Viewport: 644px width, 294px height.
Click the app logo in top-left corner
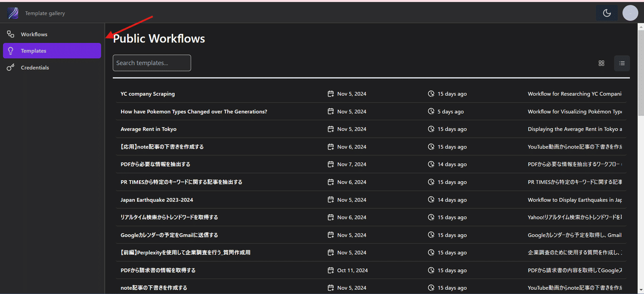tap(13, 13)
